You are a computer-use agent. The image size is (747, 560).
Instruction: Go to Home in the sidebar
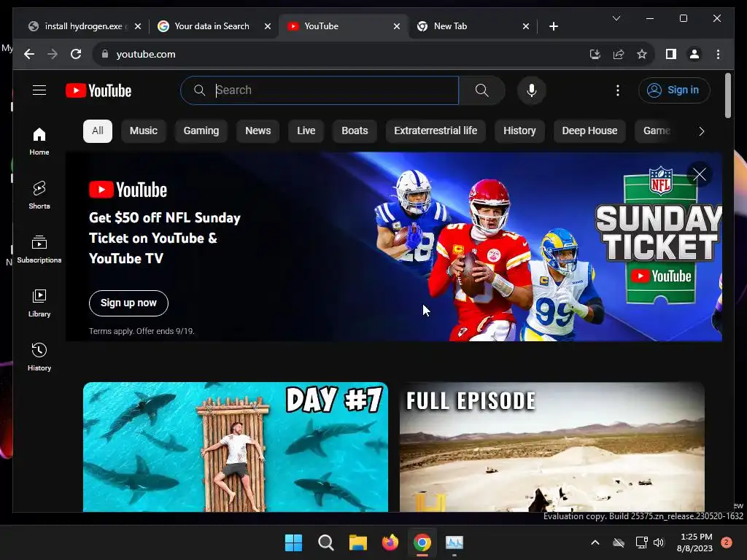[39, 141]
